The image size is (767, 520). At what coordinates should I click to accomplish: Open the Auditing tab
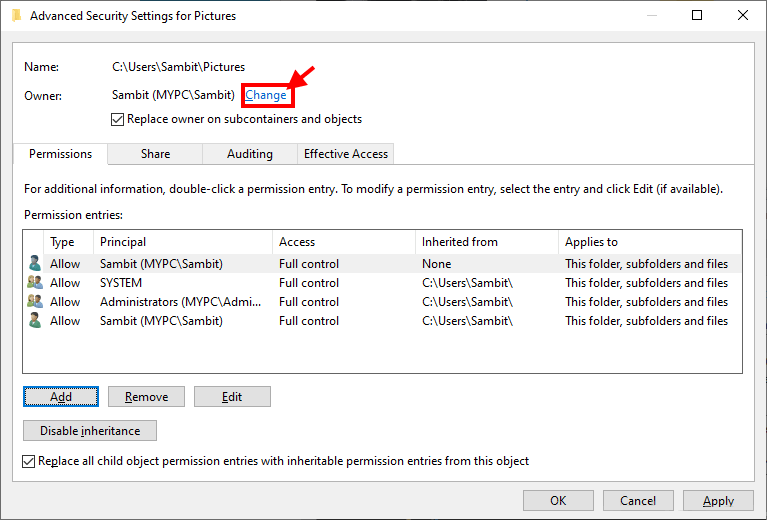pos(249,154)
